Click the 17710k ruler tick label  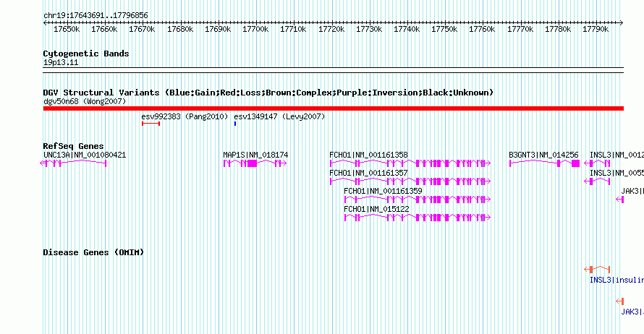pyautogui.click(x=293, y=29)
